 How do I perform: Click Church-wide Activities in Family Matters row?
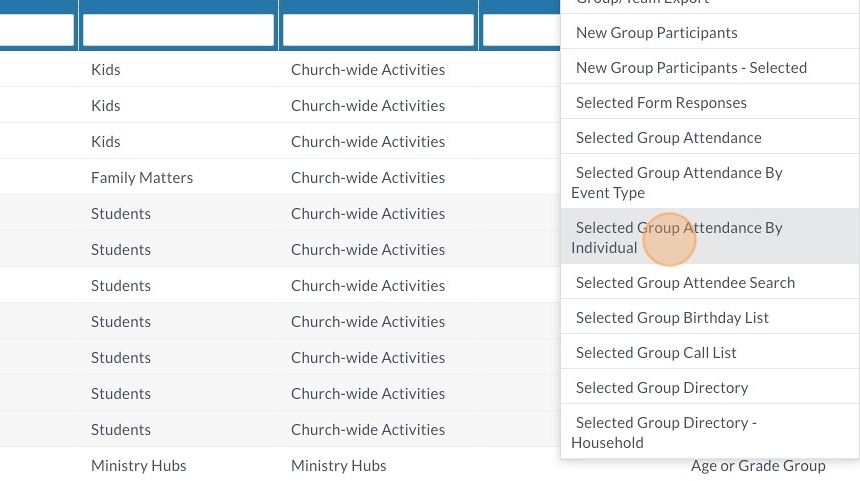point(368,178)
